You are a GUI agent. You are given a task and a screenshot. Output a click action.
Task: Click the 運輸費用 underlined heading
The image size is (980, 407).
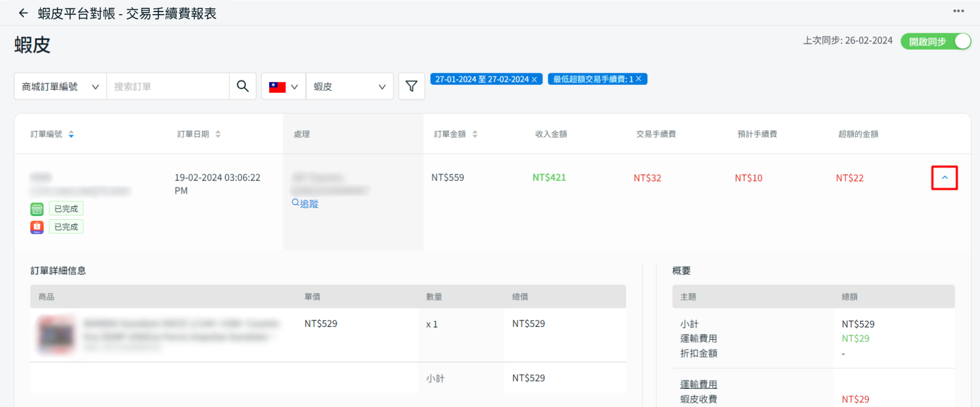coord(698,384)
